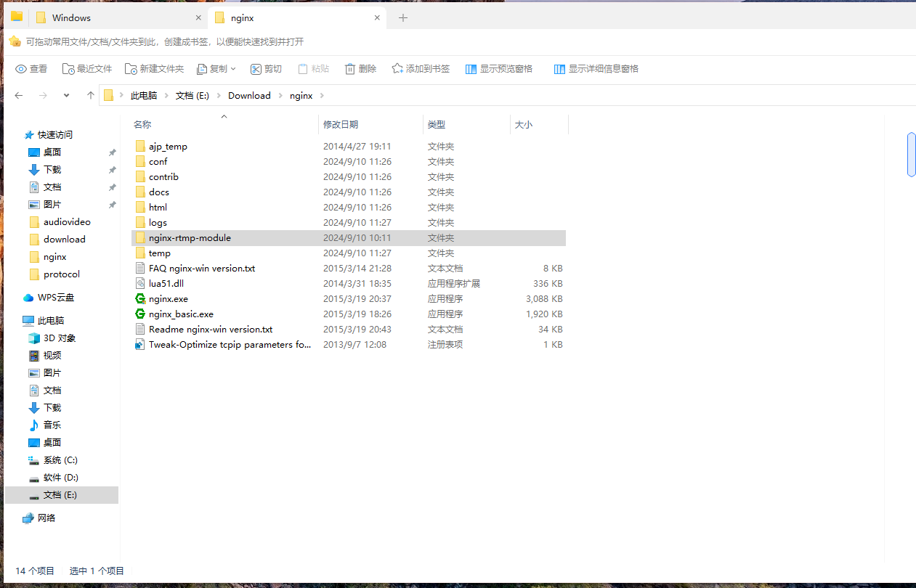Select the Tweak-Optimize tcpip registry file

click(x=349, y=344)
